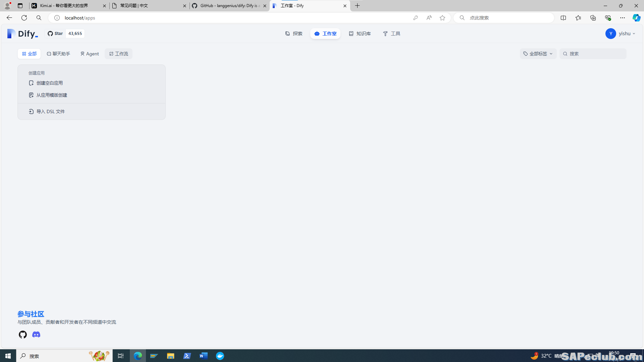Expand the 全部标签 tag filter dropdown
Image resolution: width=644 pixels, height=362 pixels.
coord(538,54)
